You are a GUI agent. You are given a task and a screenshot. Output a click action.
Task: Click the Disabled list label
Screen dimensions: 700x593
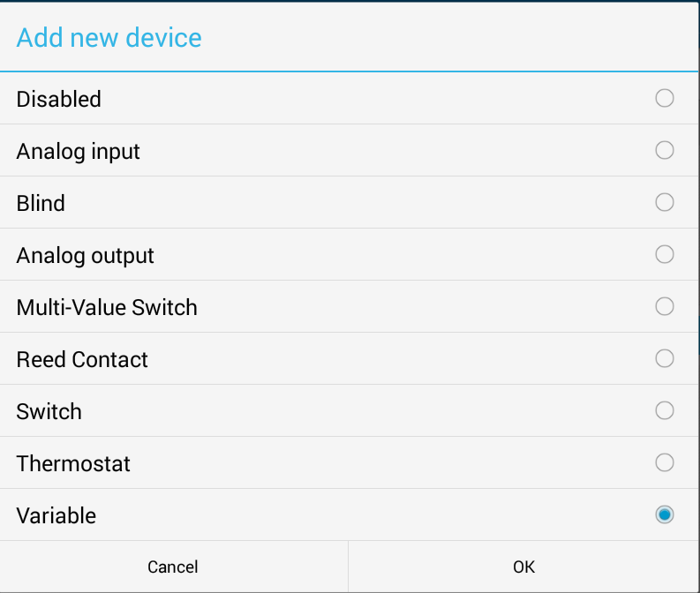click(x=59, y=99)
